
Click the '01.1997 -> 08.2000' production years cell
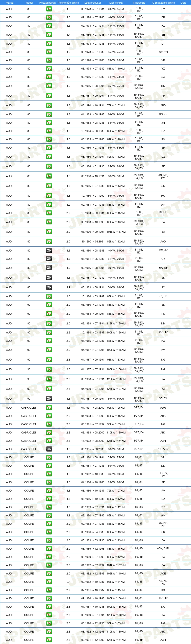(93, 407)
